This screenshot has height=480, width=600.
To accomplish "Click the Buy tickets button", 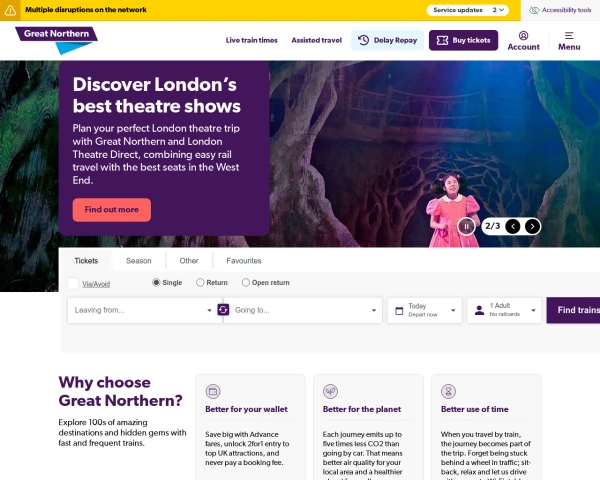I will point(463,40).
